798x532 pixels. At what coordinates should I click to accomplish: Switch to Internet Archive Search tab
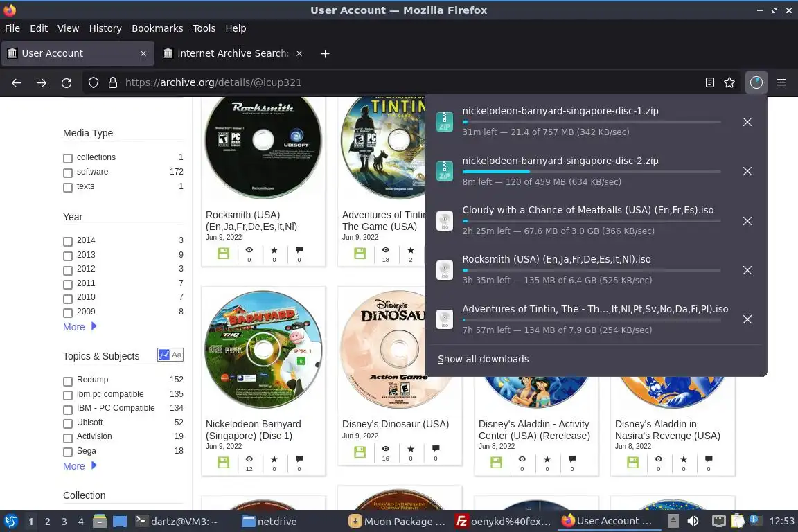232,53
